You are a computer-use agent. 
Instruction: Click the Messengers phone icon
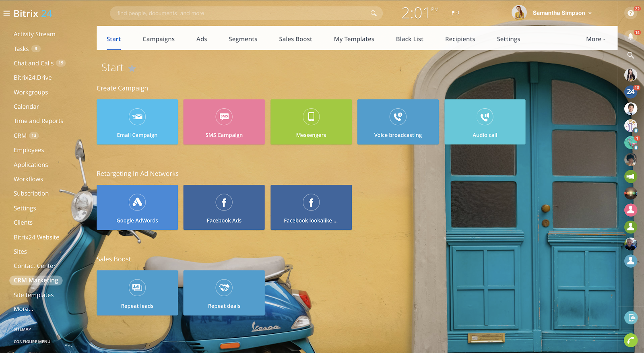click(x=311, y=117)
